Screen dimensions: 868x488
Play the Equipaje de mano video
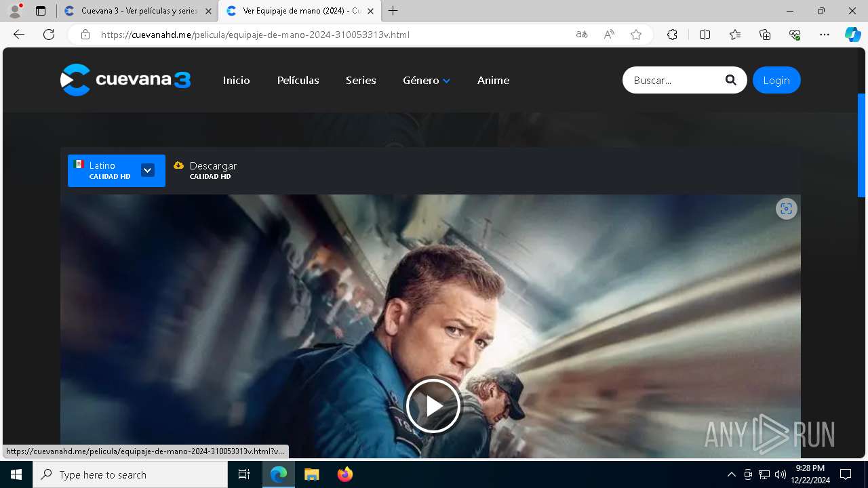[433, 405]
